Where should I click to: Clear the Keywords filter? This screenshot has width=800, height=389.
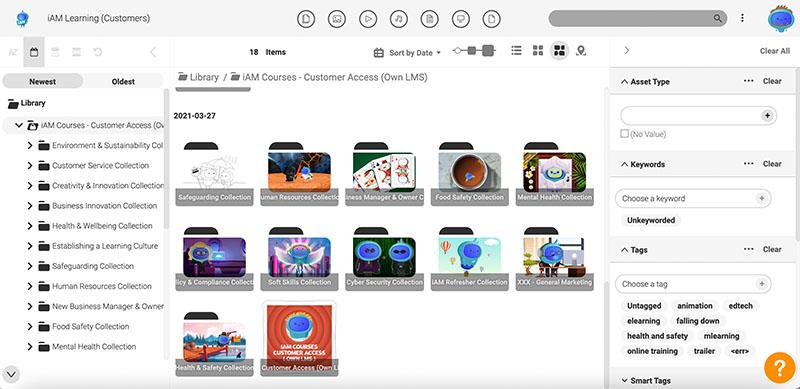click(772, 164)
